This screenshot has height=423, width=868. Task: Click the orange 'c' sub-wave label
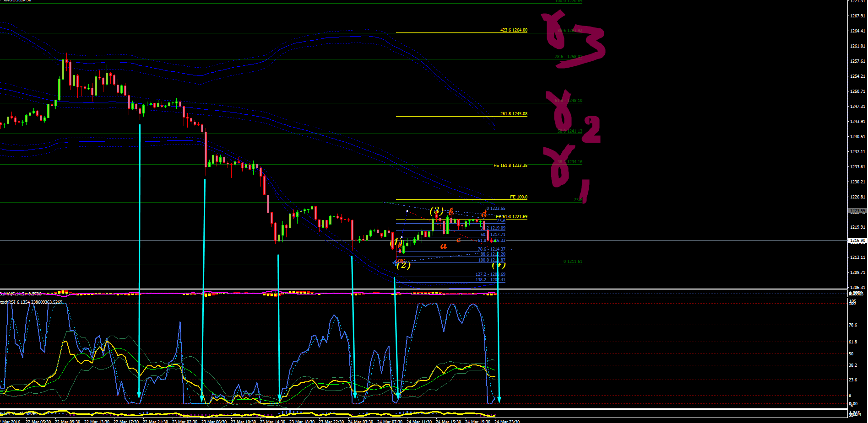click(458, 240)
